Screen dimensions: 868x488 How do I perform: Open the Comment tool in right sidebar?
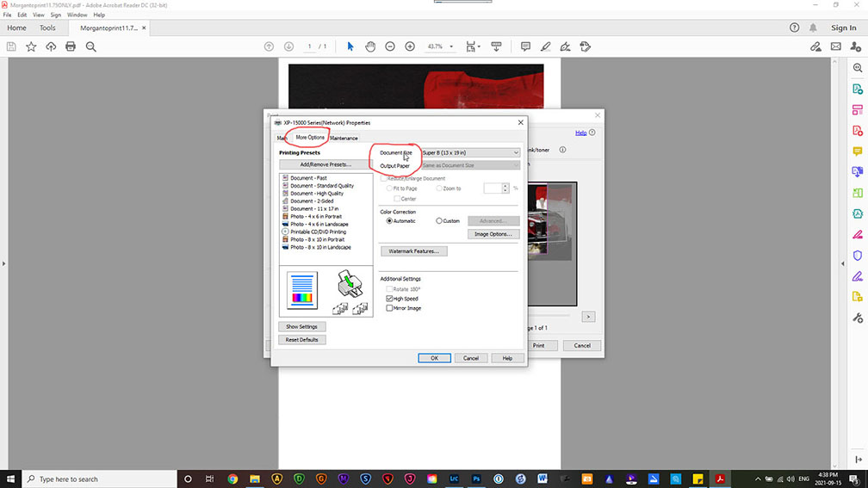[858, 151]
